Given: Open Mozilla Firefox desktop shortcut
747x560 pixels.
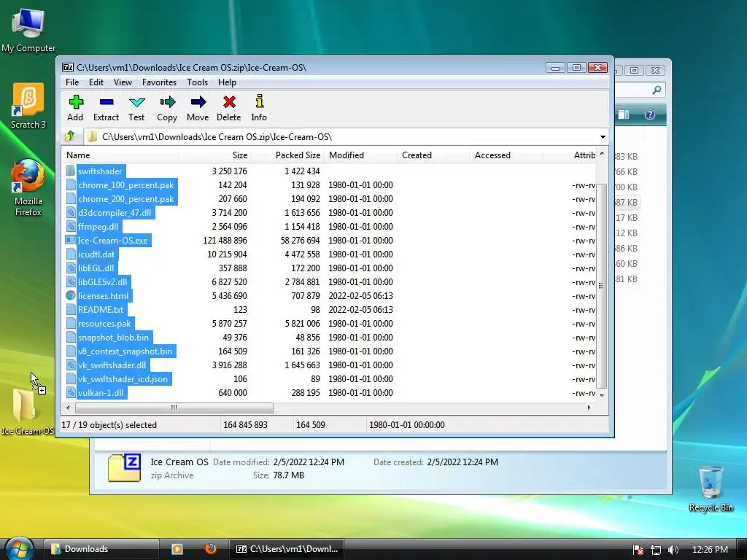Looking at the screenshot, I should point(28,188).
